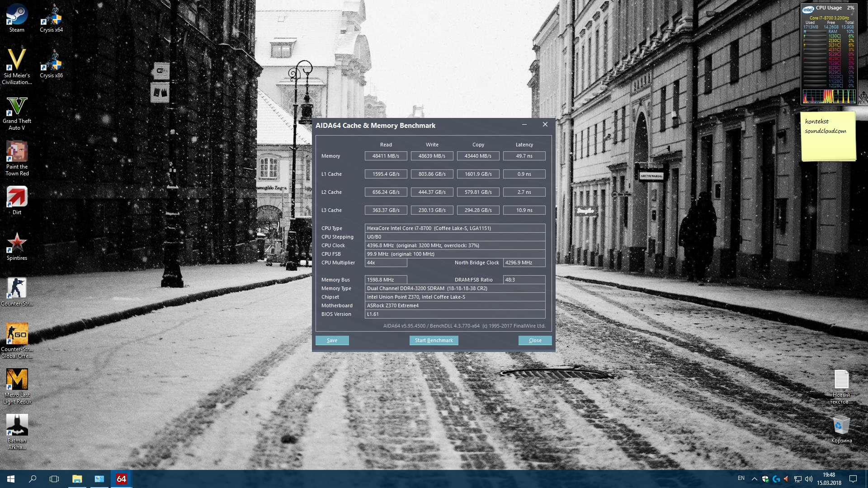The width and height of the screenshot is (868, 488).
Task: Click the yellow sticky note
Action: tap(828, 136)
